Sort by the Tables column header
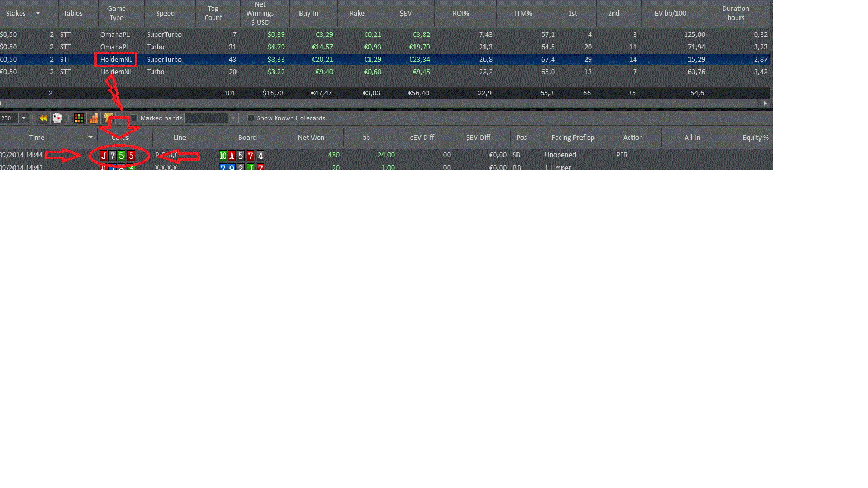The width and height of the screenshot is (868, 488). click(x=73, y=13)
